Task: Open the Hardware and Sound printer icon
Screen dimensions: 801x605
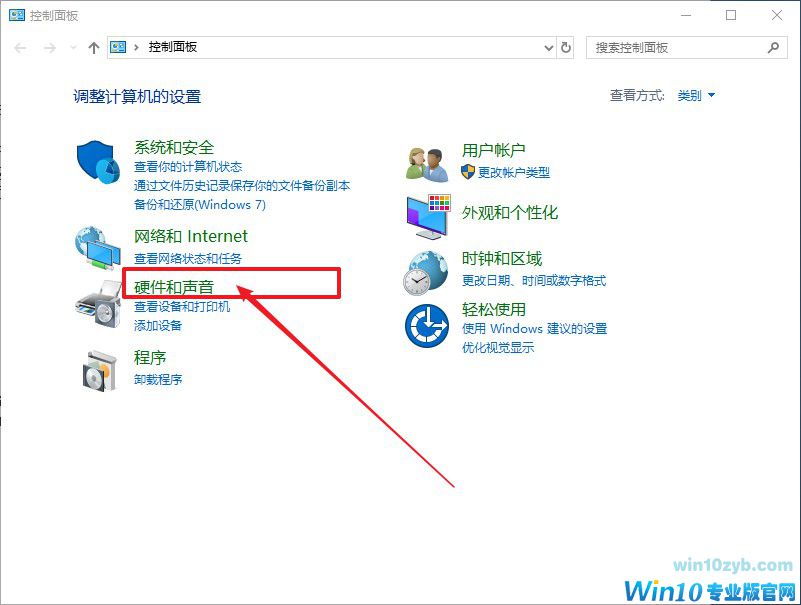Action: [x=98, y=305]
